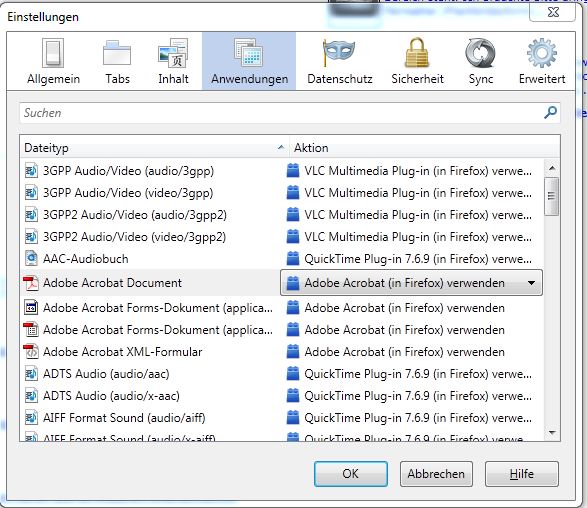Viewport: 587px width, 508px height.
Task: Click into the Suchen search field
Action: pyautogui.click(x=290, y=113)
